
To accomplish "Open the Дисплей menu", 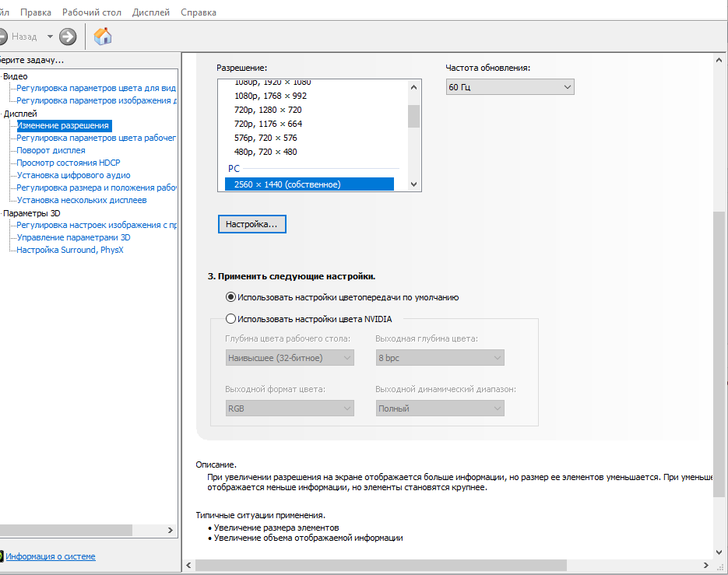I will click(151, 12).
